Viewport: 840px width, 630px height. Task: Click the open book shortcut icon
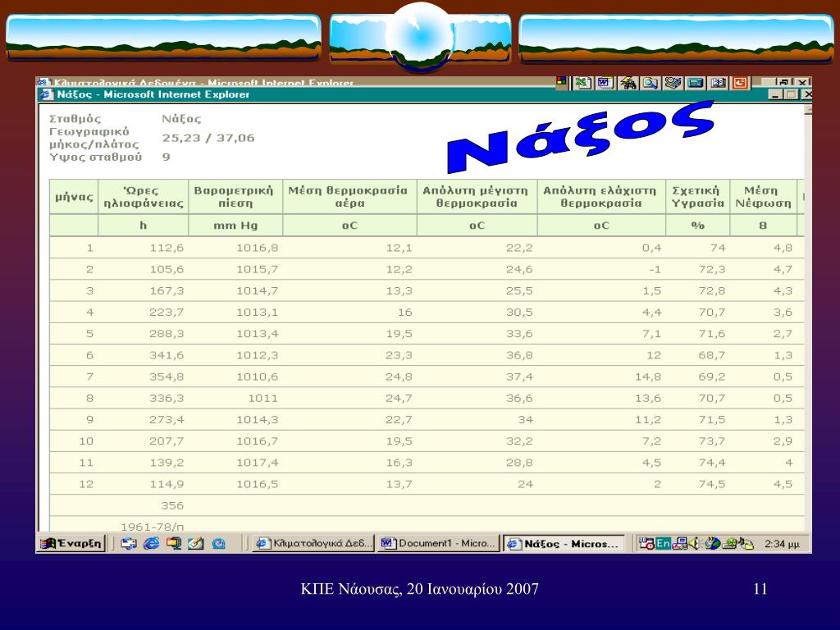pos(718,83)
